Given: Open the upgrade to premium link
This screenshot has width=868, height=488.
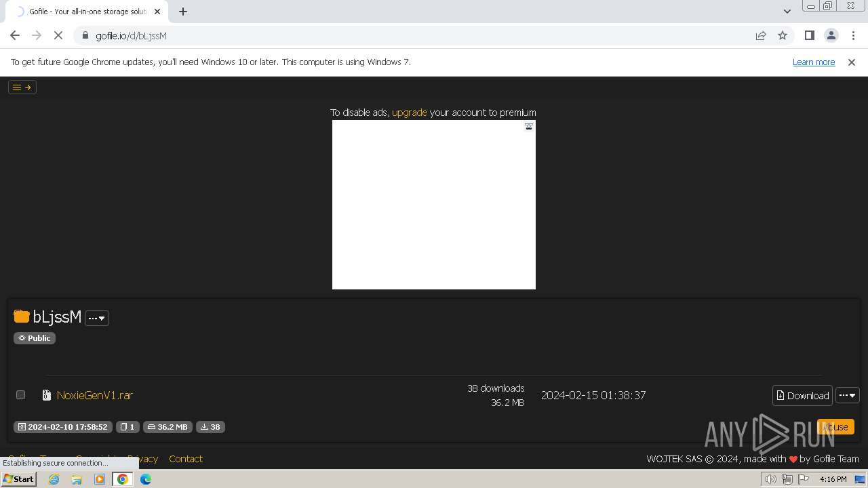Looking at the screenshot, I should (x=410, y=113).
